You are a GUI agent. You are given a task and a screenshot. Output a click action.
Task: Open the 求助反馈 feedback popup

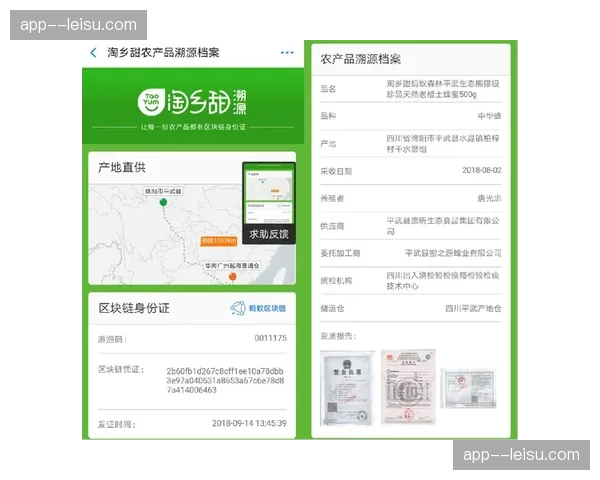267,233
